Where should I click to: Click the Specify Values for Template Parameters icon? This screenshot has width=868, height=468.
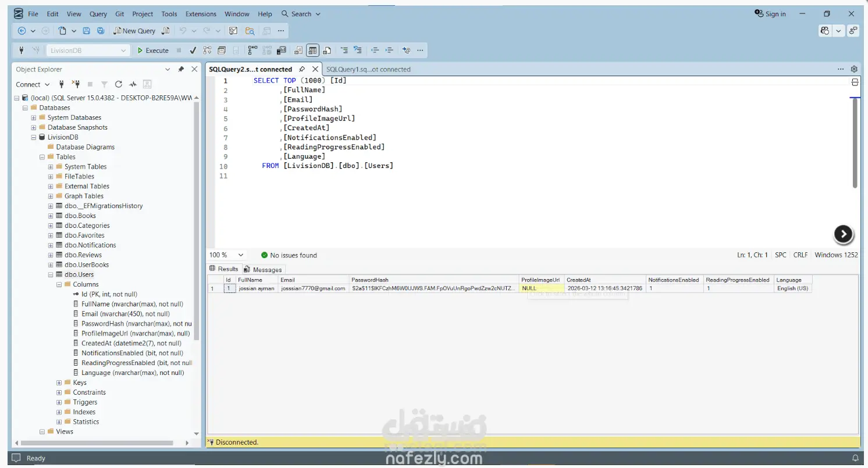(407, 51)
